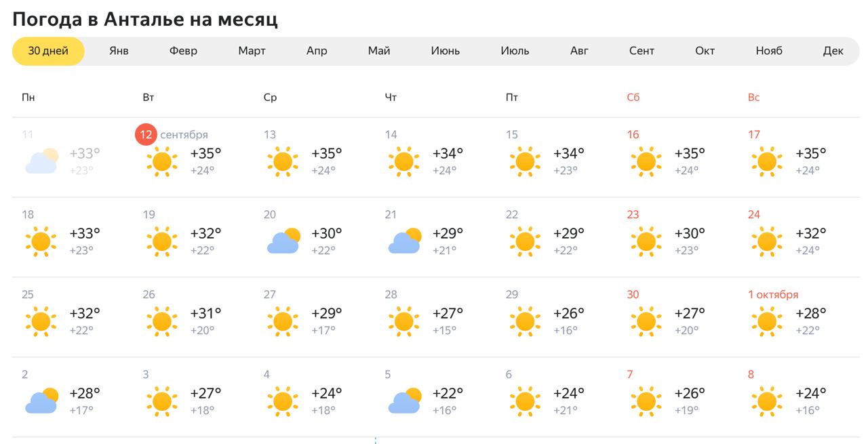The width and height of the screenshot is (868, 444).
Task: Click the sun icon for 1 октября
Action: 767,321
